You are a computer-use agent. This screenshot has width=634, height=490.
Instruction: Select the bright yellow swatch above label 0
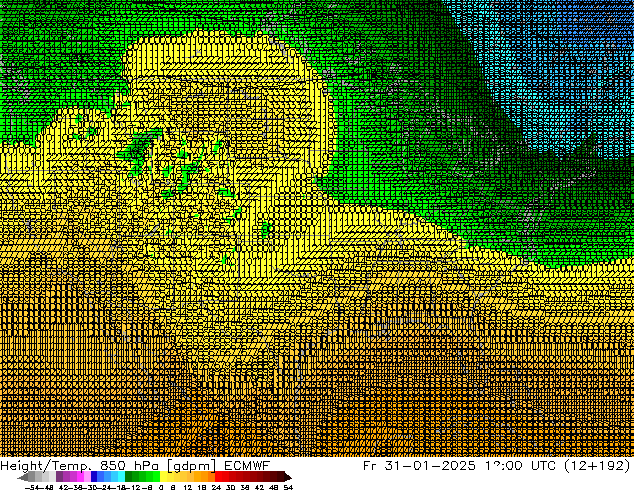[163, 476]
